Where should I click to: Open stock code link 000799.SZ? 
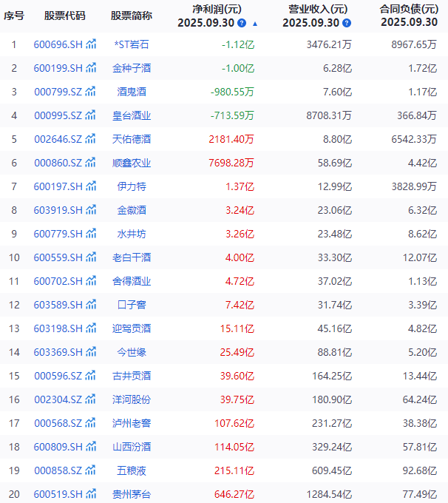58,92
